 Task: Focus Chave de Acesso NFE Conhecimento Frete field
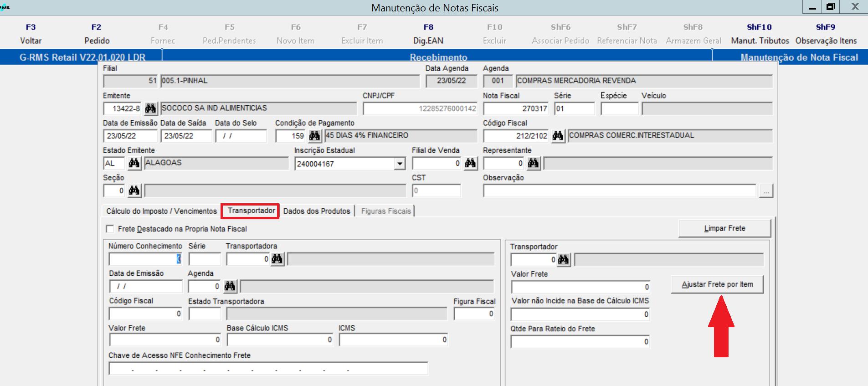268,369
